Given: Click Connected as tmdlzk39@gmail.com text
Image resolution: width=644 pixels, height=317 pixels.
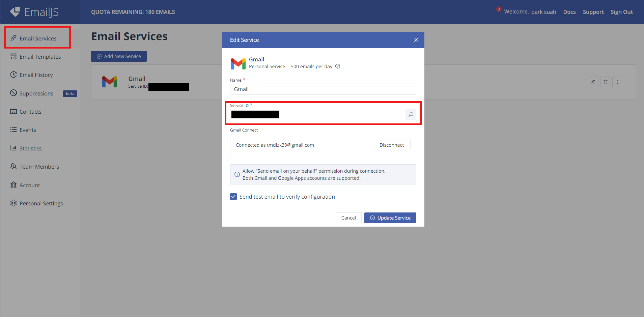Looking at the screenshot, I should [x=275, y=145].
